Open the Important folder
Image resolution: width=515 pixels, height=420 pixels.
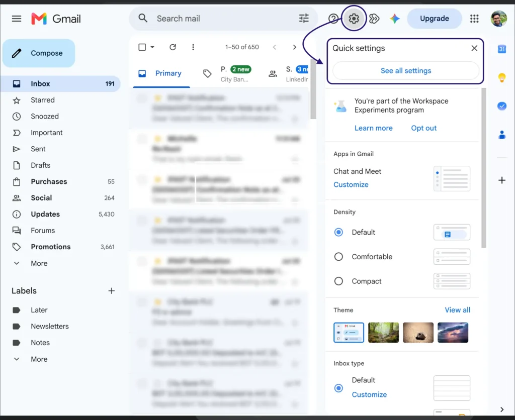(x=61, y=133)
